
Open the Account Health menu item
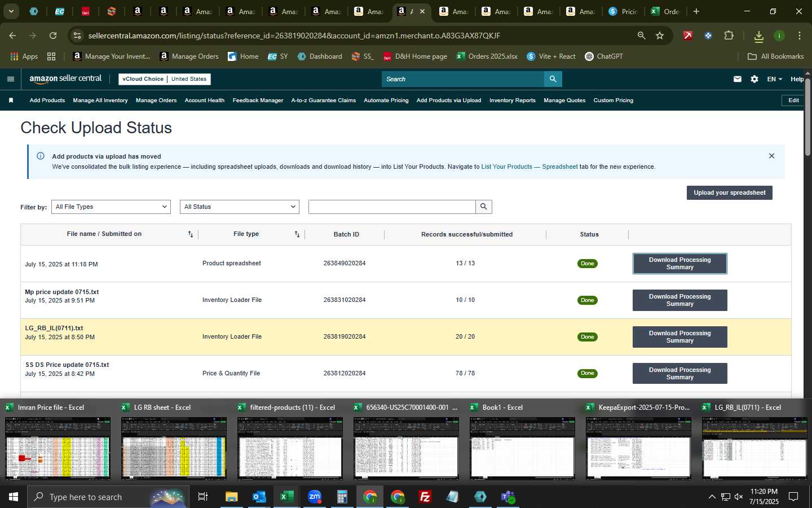pyautogui.click(x=205, y=100)
